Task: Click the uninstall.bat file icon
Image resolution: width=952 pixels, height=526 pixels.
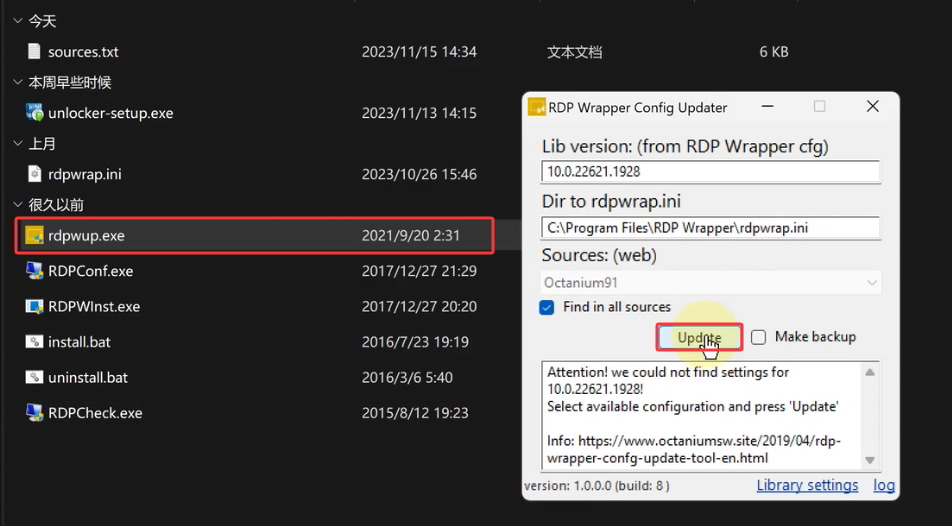Action: coord(35,378)
